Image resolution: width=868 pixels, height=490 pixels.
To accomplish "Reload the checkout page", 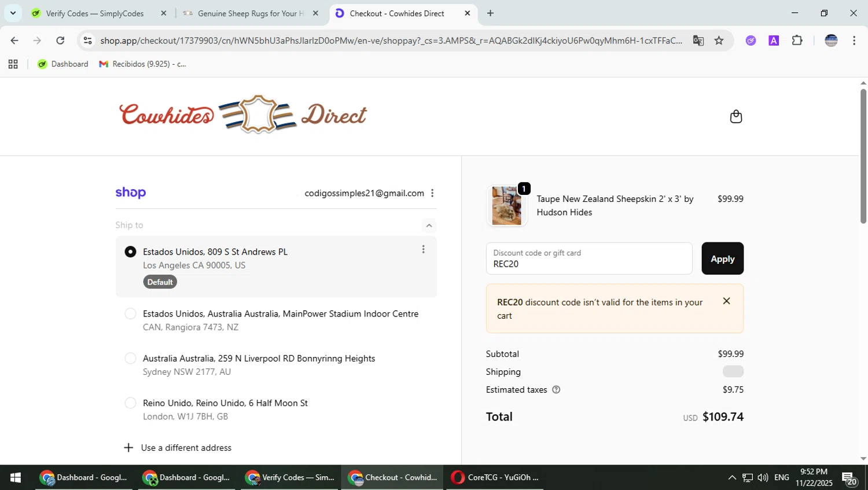I will click(60, 40).
